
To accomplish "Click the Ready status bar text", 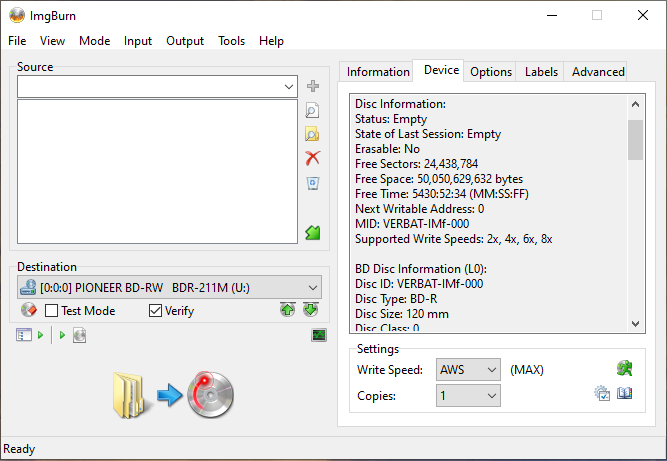I will (x=19, y=449).
